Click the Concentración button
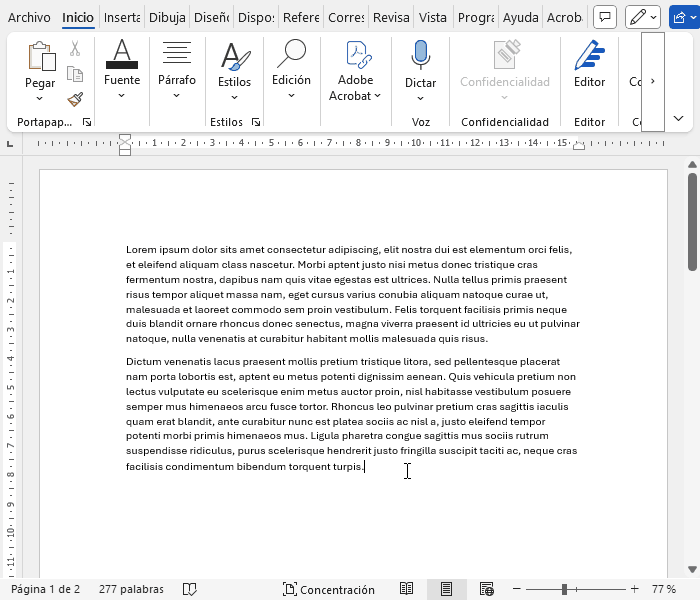Screen dimensions: 700x600 [329, 589]
